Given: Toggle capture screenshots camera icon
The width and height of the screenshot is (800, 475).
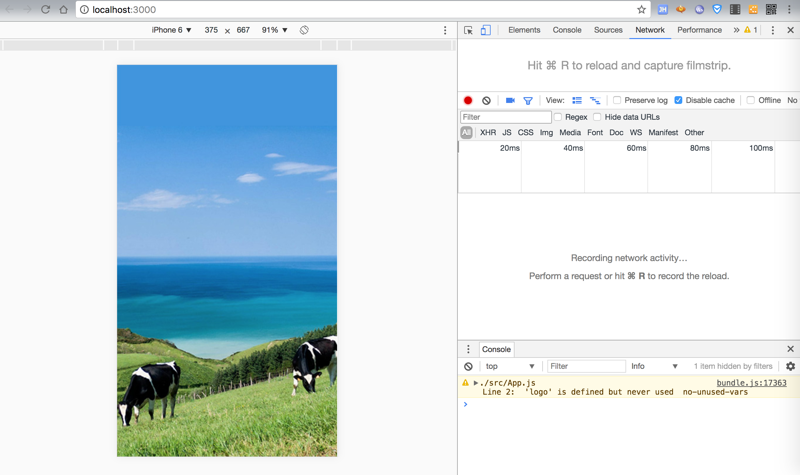Looking at the screenshot, I should click(510, 100).
